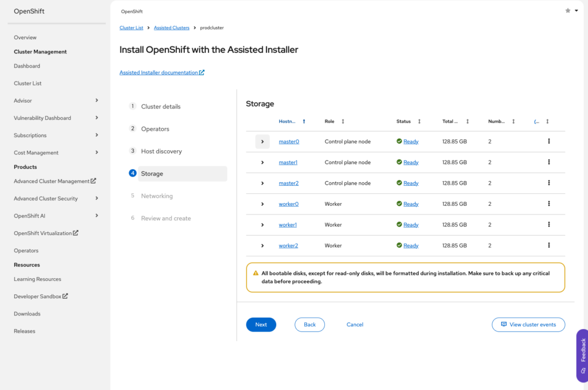Expand Cost Management in the sidebar
The width and height of the screenshot is (588, 390).
[x=96, y=153]
